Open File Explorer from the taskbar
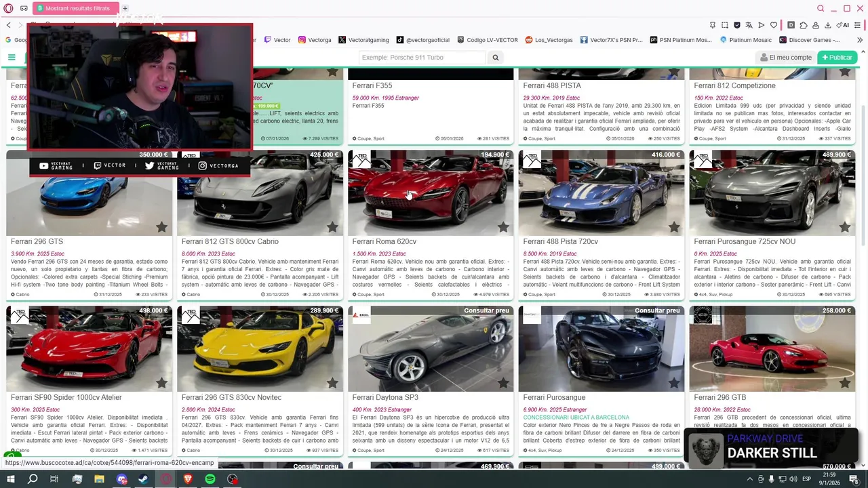This screenshot has width=868, height=488. [99, 479]
